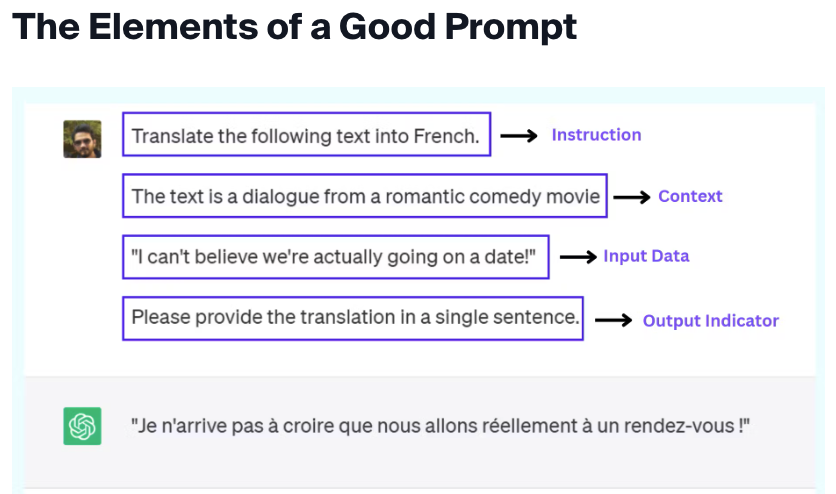Screen dimensions: 836x494
Task: Click the arrow pointing to Context
Action: 632,197
